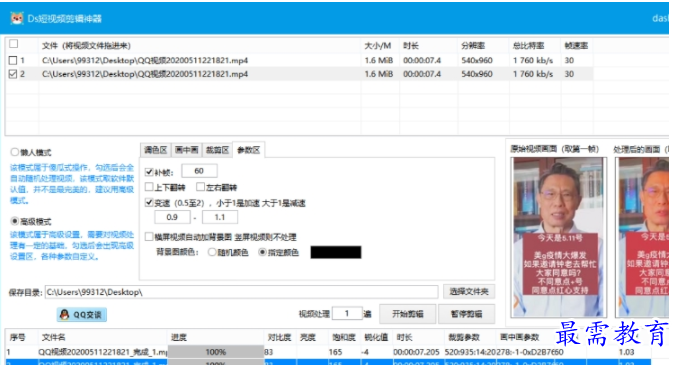Select file path in row 2 of file list

(145, 74)
